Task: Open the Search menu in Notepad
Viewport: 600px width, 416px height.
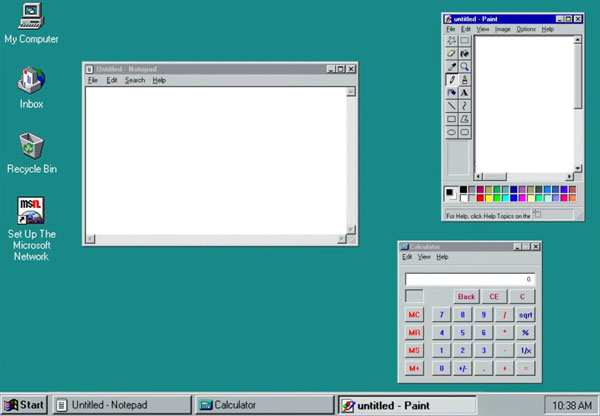Action: pos(135,80)
